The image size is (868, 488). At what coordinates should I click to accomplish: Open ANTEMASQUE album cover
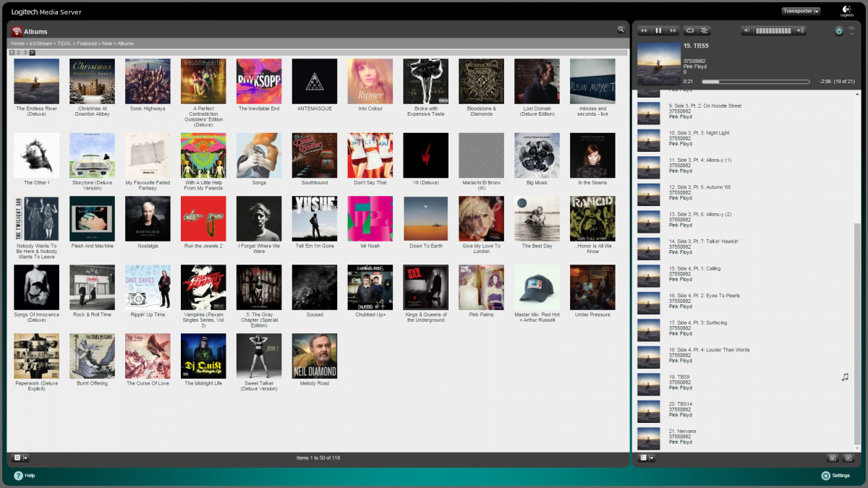pos(315,81)
